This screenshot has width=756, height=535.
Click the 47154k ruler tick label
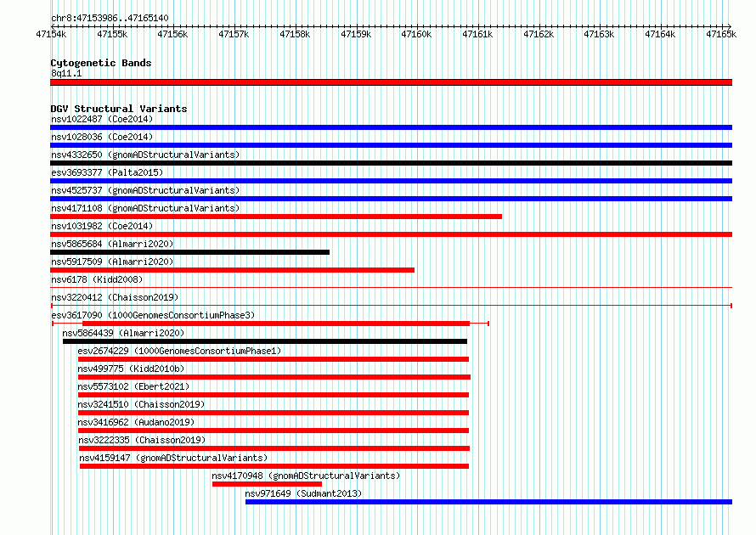(51, 34)
